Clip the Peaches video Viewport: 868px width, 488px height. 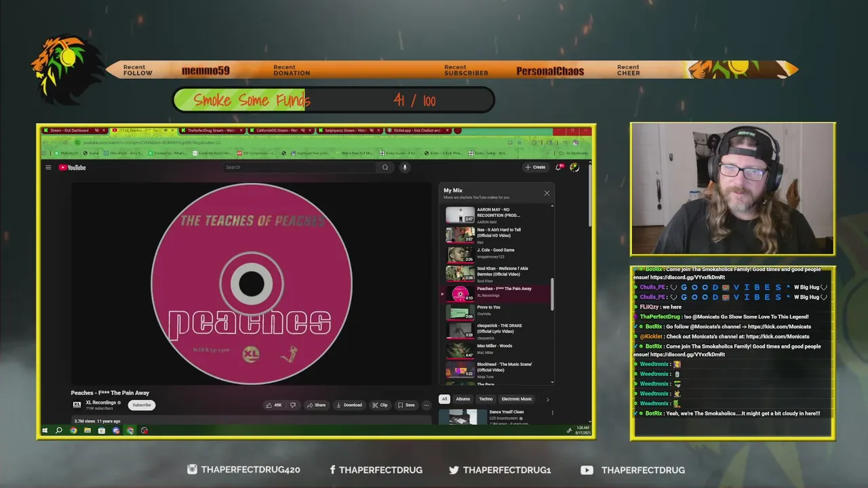point(380,405)
